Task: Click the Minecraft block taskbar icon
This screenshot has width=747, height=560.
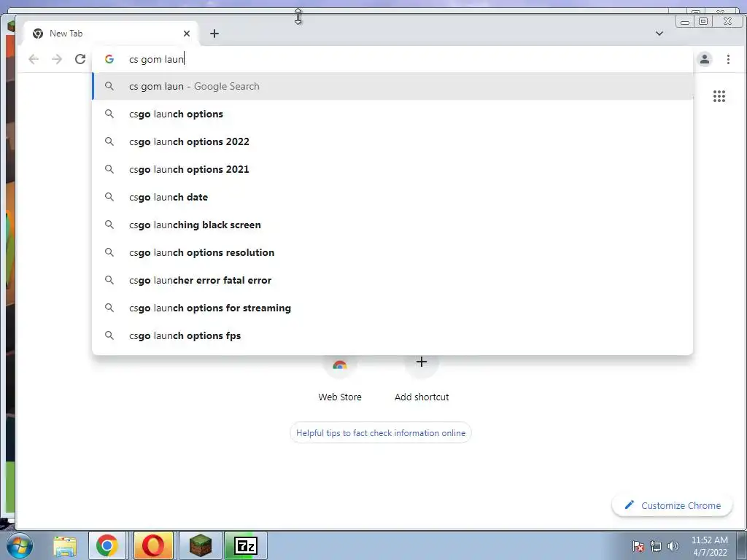Action: click(x=201, y=545)
